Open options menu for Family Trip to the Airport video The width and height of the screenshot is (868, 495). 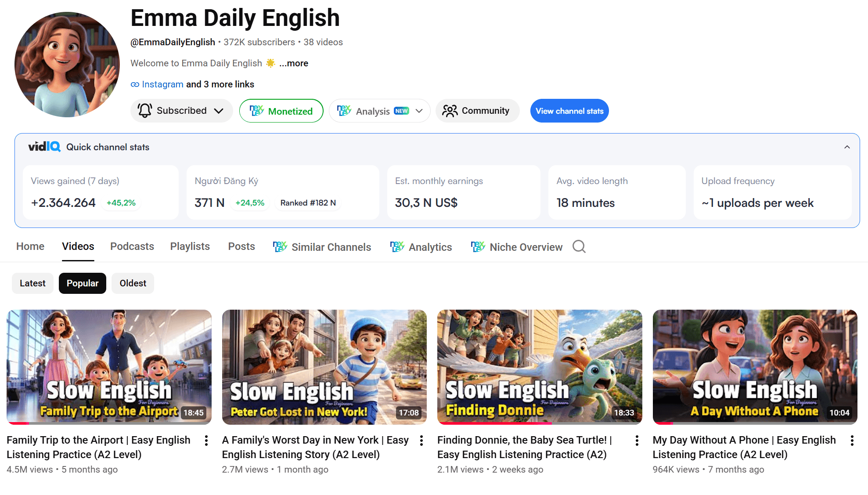pyautogui.click(x=206, y=441)
